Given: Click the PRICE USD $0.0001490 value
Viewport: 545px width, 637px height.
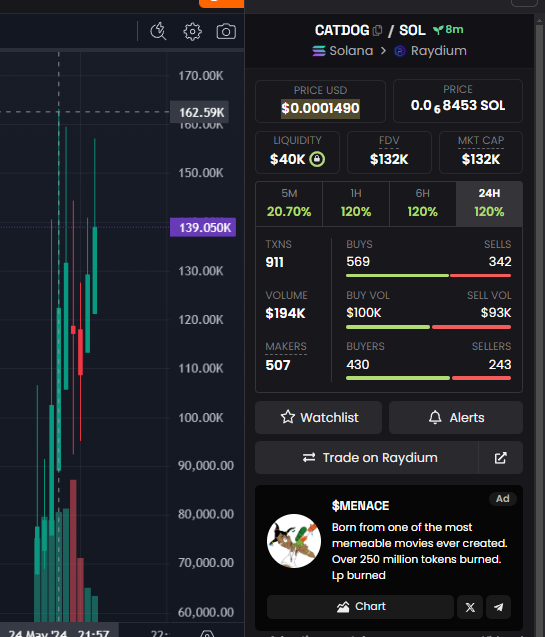Looking at the screenshot, I should 320,108.
